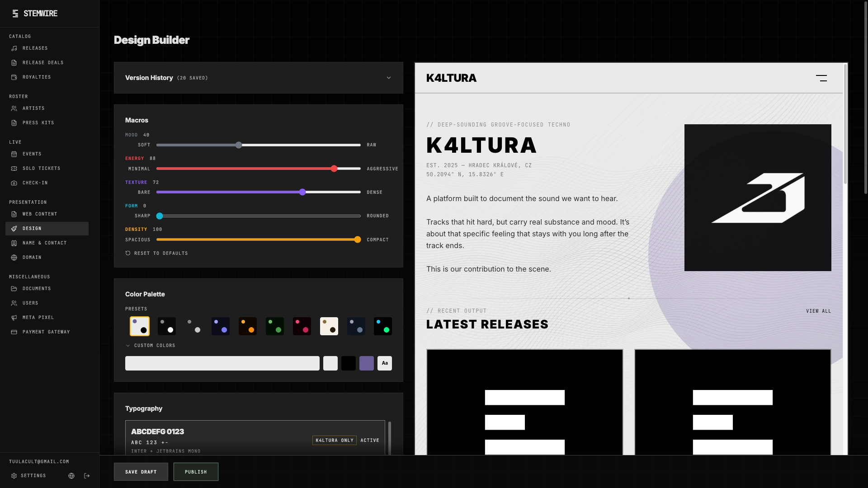
Task: Click the reset circular arrow icon
Action: [x=128, y=253]
